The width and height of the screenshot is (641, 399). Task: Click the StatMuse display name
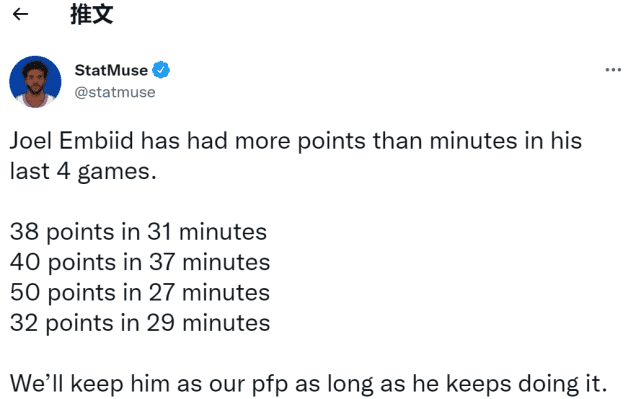[x=111, y=70]
